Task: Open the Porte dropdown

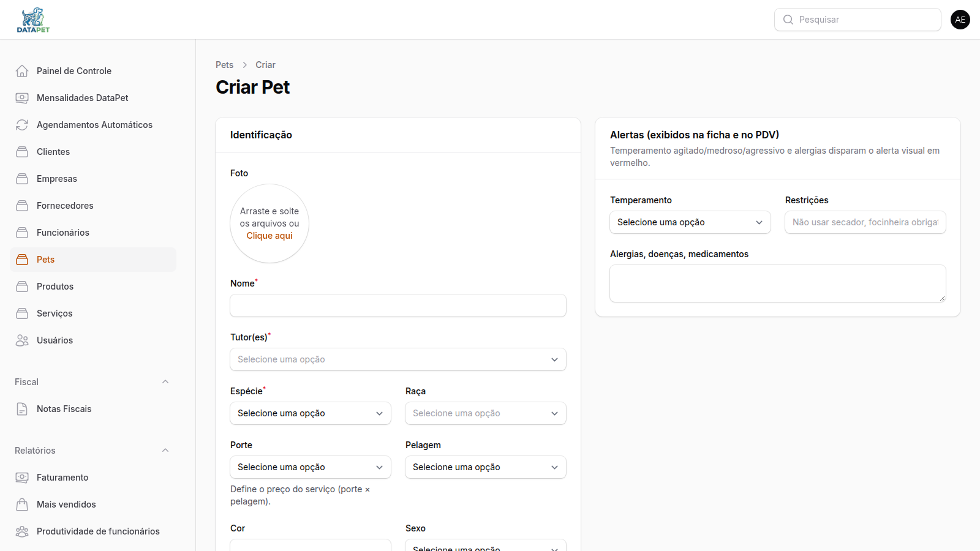Action: (x=311, y=467)
